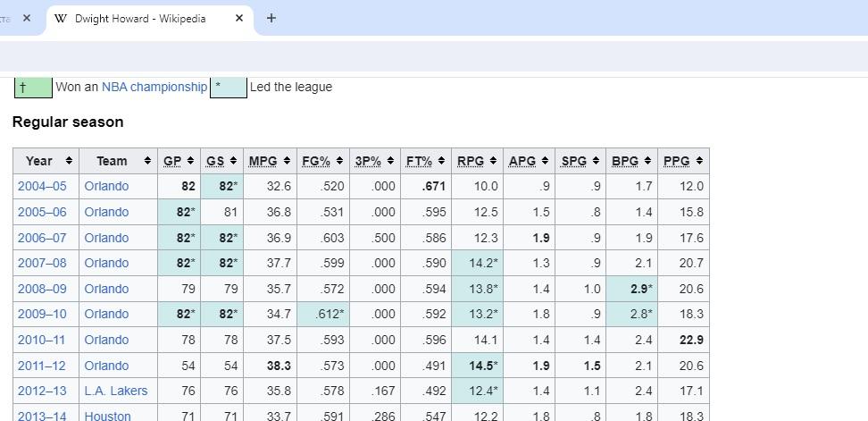Sort by MPG column sort icon
The height and width of the screenshot is (421, 868).
pos(287,161)
